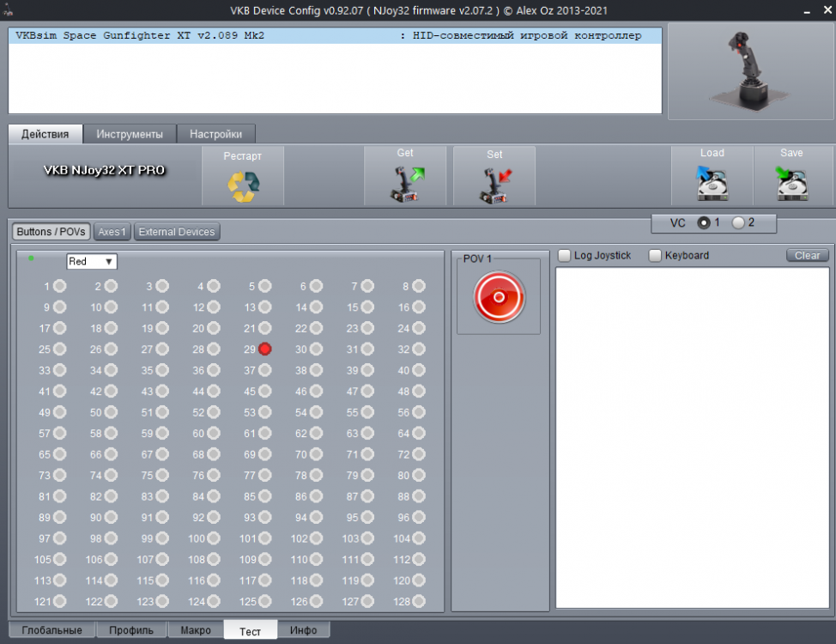Click the VKB app icon in title bar
836x644 pixels.
9,9
